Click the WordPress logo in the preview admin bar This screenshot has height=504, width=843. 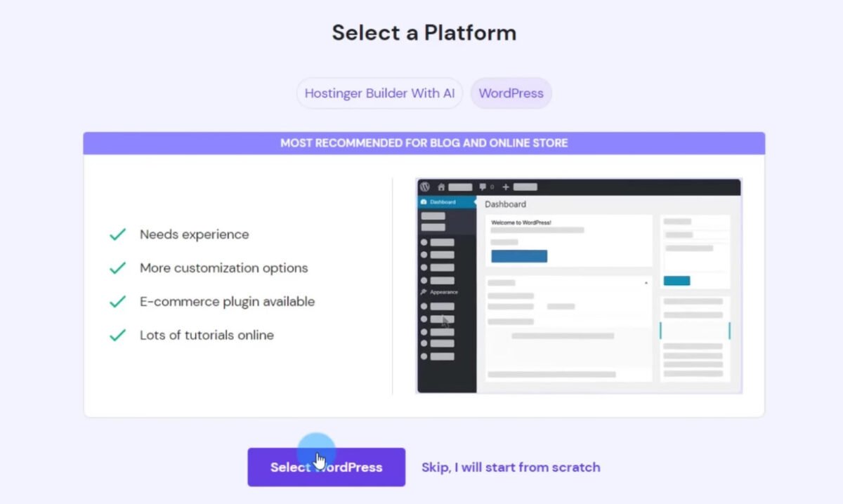tap(425, 187)
